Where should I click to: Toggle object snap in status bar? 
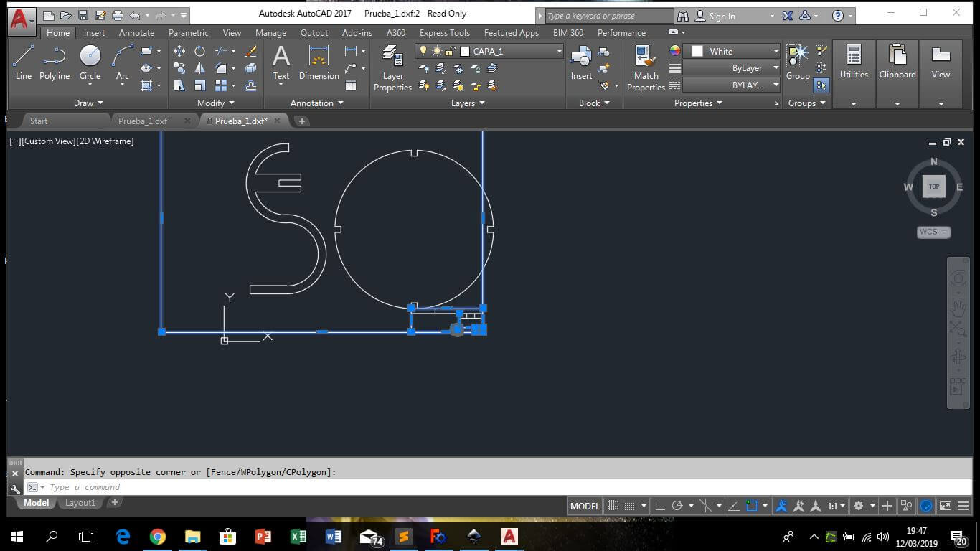point(751,506)
